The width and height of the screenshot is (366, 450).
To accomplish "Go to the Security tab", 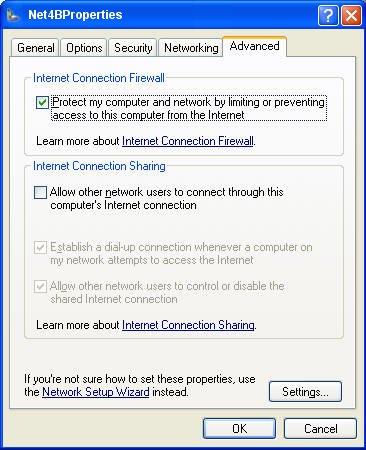I will click(133, 48).
